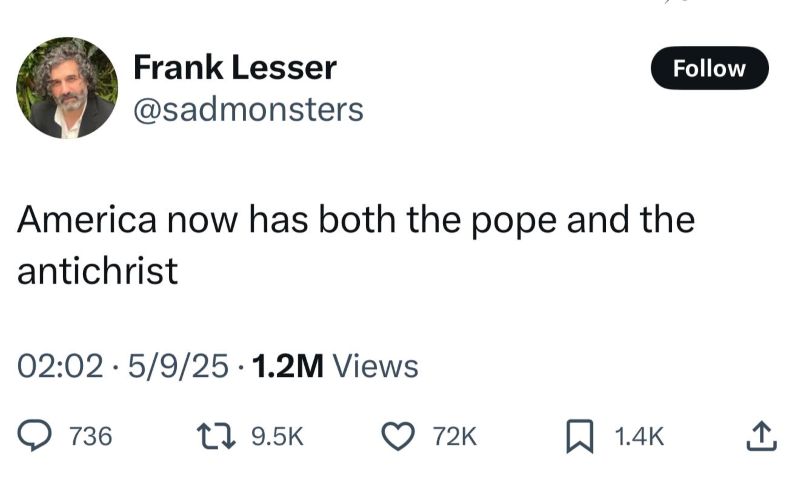
Task: Click the "Views" label text
Action: (x=375, y=367)
